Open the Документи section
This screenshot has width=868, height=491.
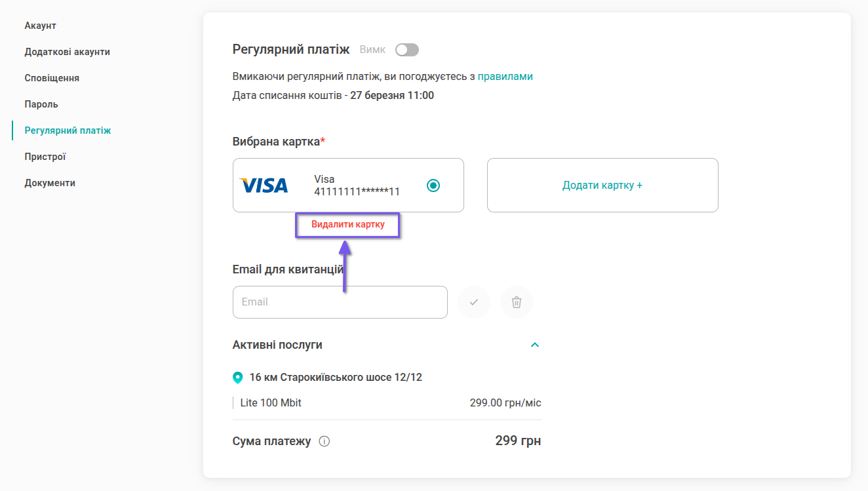[x=50, y=183]
